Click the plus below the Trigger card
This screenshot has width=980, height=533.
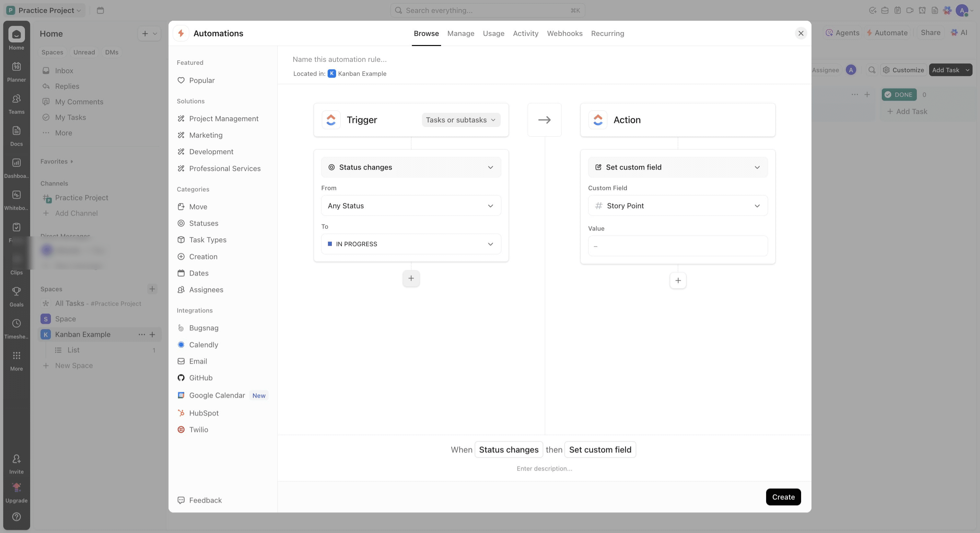(411, 278)
